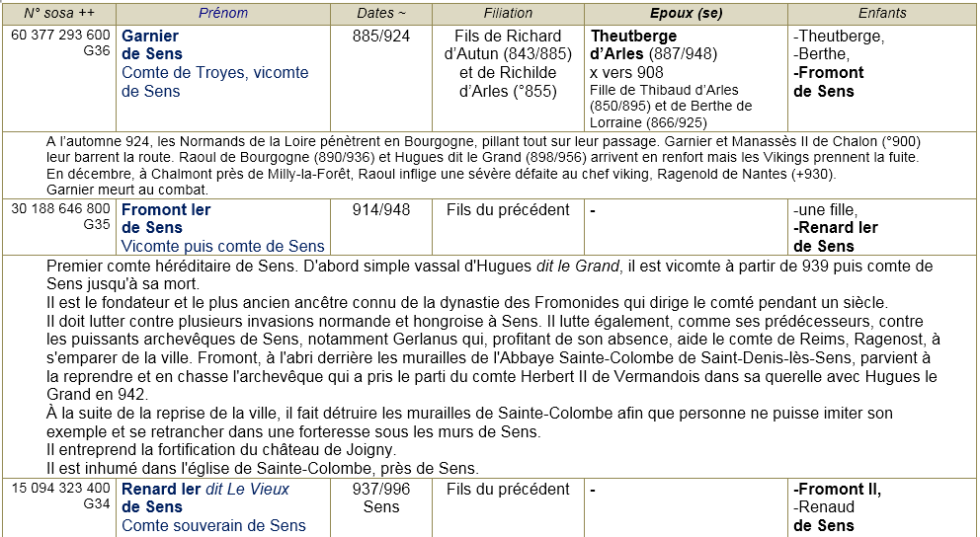Select sosa number 15 094 323 400
This screenshot has height=537, width=980.
[x=60, y=489]
